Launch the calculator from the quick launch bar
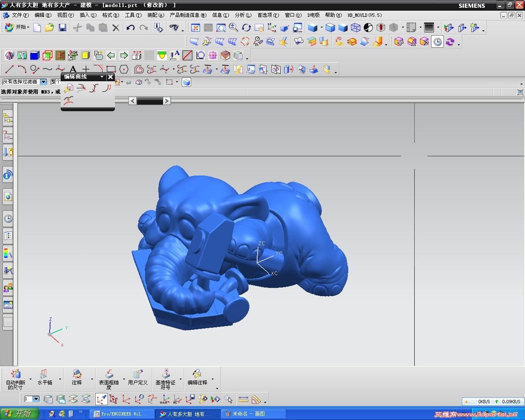Viewport: 525px width, 420px height. pos(71,414)
